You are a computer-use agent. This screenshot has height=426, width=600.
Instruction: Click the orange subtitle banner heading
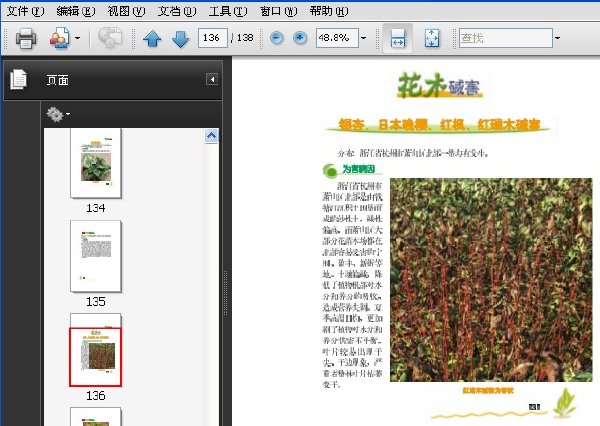(439, 125)
